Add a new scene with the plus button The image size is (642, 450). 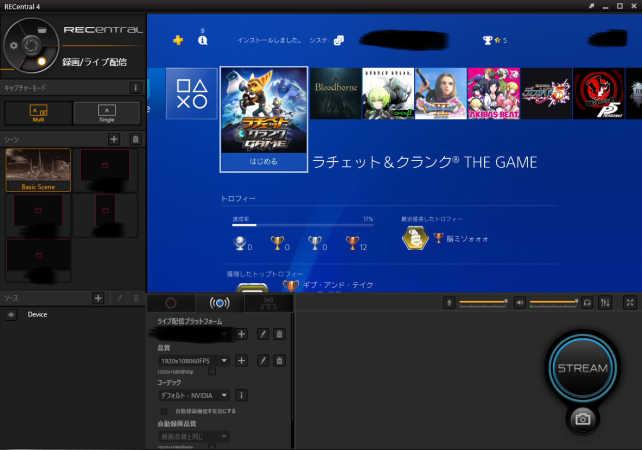click(114, 139)
